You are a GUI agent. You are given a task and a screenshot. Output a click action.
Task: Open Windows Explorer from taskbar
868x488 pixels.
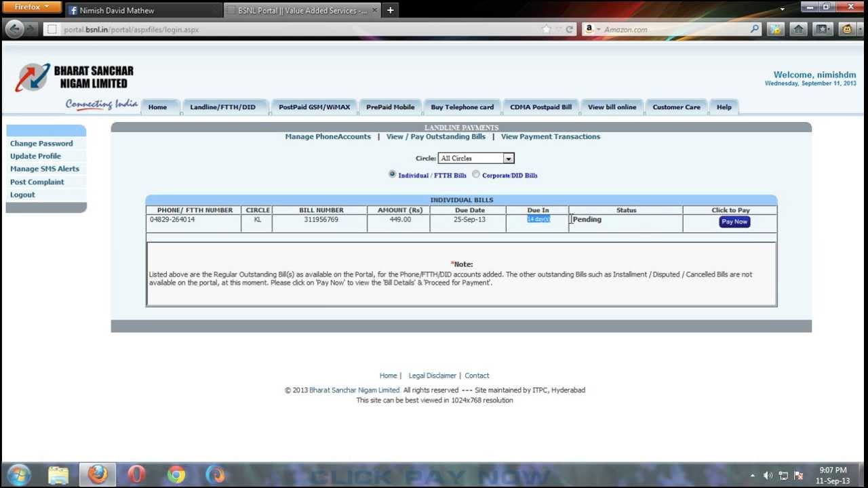(x=58, y=475)
